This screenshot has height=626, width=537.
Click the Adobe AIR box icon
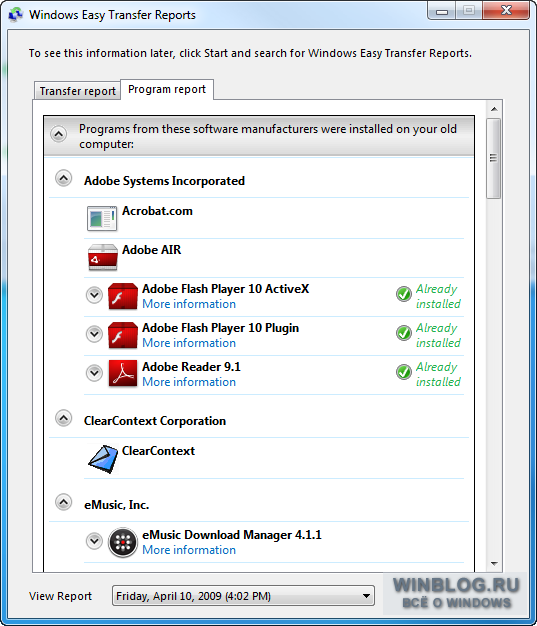103,258
